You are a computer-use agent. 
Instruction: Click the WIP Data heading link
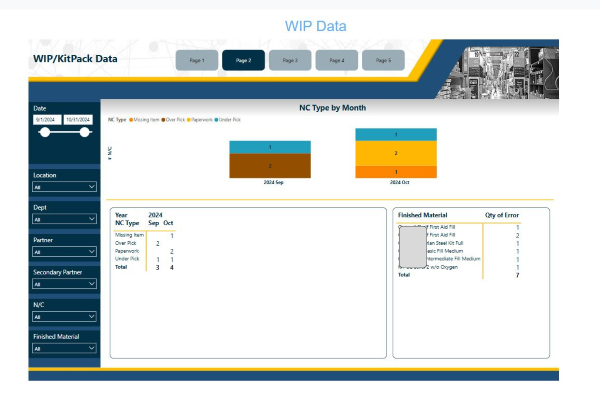316,26
